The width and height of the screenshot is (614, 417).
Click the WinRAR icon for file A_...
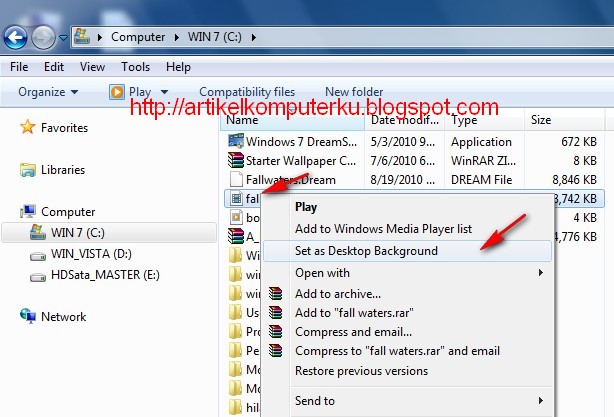tap(236, 236)
